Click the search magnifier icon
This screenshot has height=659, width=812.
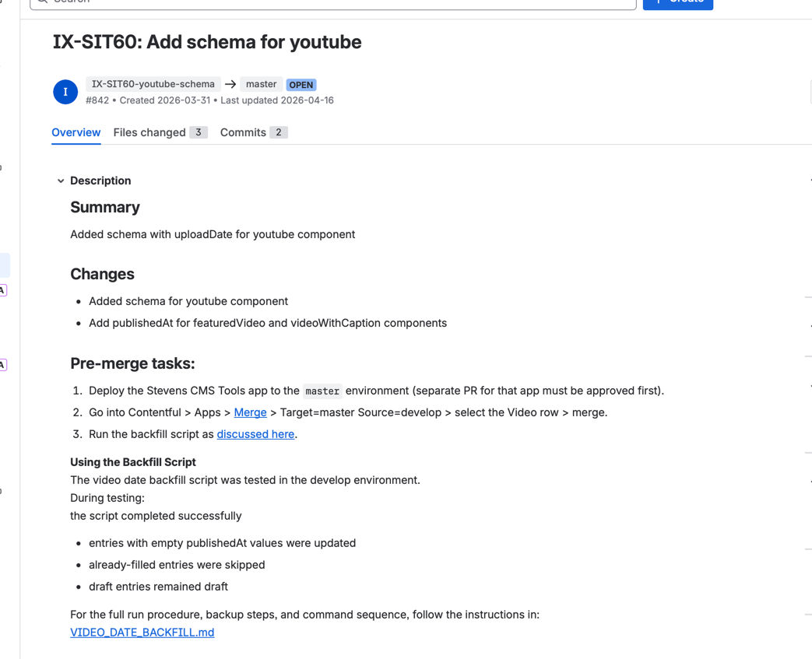pos(40,2)
